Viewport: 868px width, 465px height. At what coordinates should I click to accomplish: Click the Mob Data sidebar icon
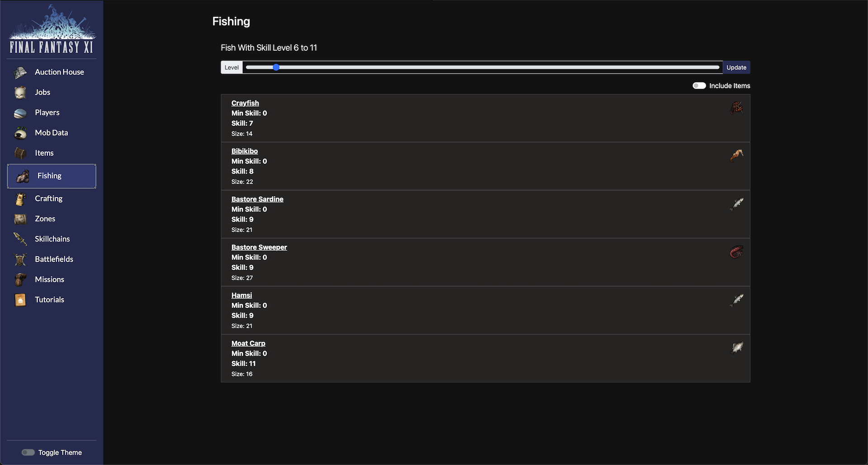point(20,133)
